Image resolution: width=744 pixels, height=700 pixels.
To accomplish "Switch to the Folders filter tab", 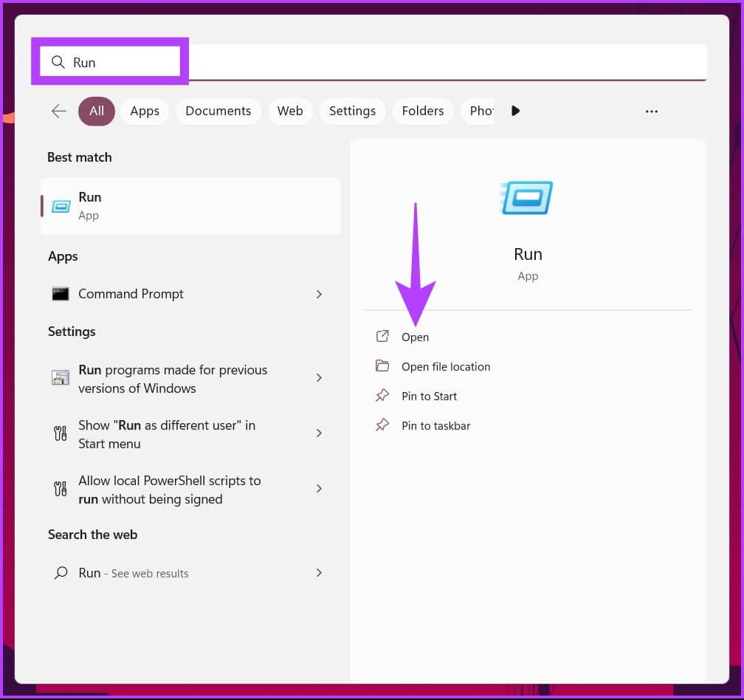I will pos(423,111).
